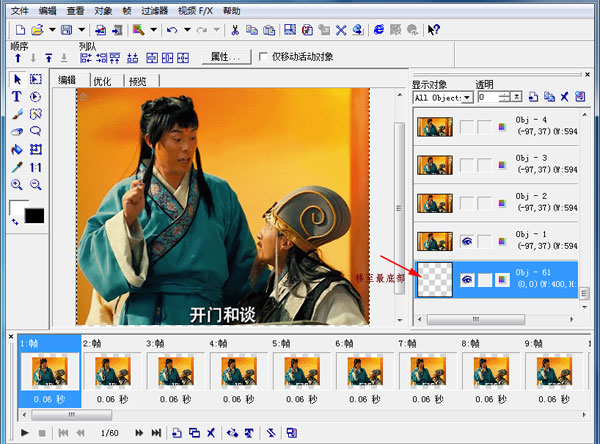Click the New file icon

(20, 30)
